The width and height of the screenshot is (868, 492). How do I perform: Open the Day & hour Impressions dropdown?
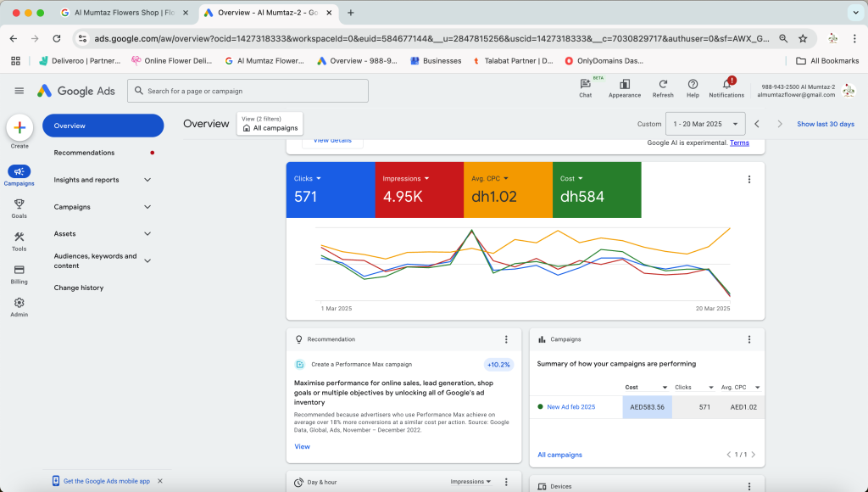coord(470,482)
